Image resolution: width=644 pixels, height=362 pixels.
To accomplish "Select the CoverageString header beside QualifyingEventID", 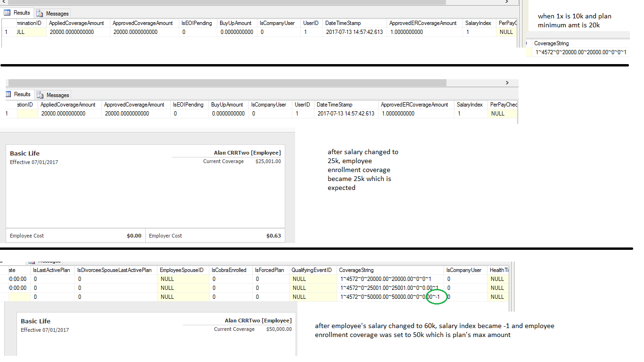I will (390, 270).
